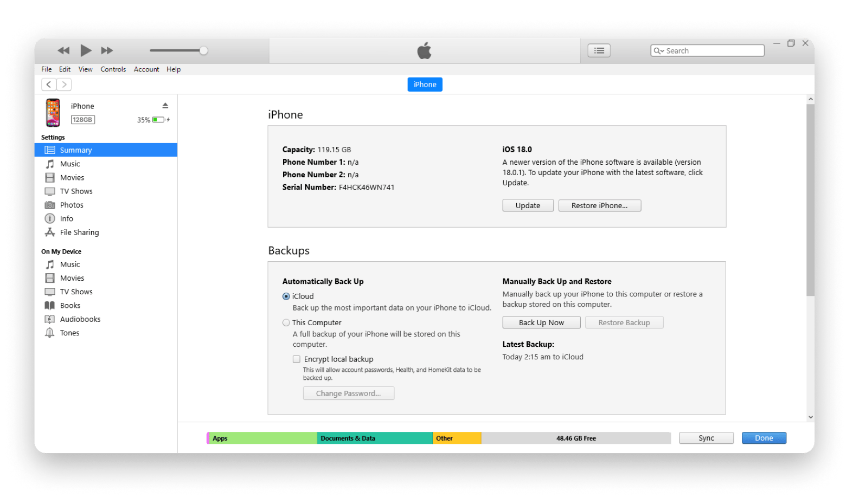Go forward with the right chevron
Viewport: 846px width, 504px height.
[x=64, y=85]
